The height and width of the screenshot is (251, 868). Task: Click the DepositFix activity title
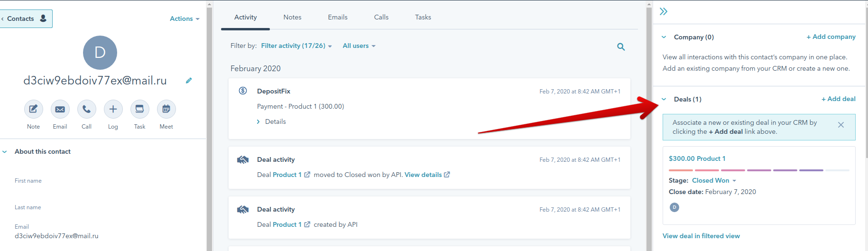pos(274,92)
